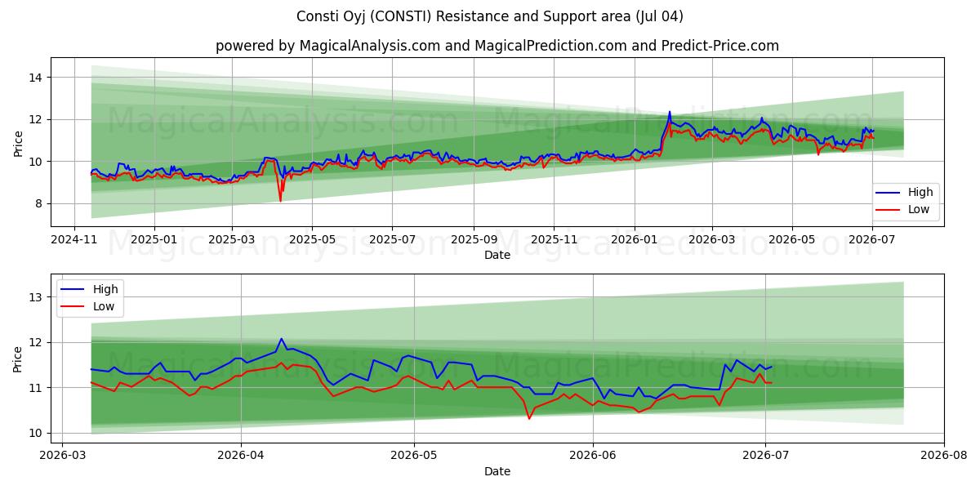Click the '2025-07' date tick on the upper chart

391,239
